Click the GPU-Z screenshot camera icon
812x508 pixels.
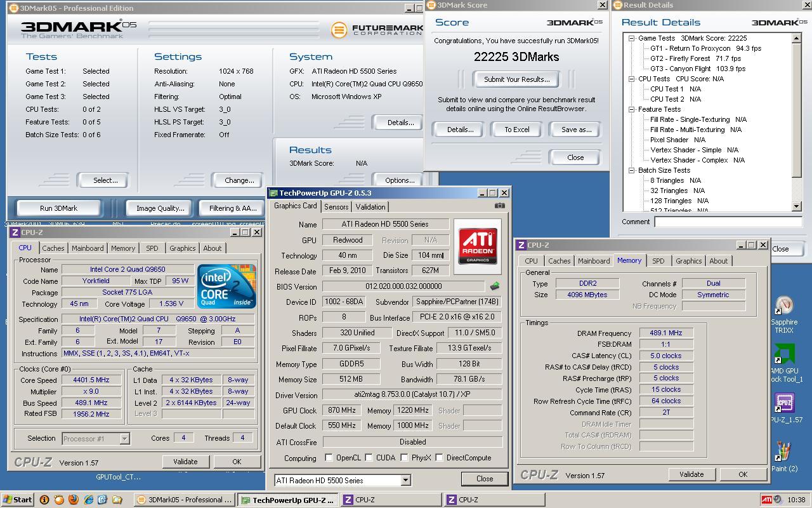pyautogui.click(x=500, y=206)
